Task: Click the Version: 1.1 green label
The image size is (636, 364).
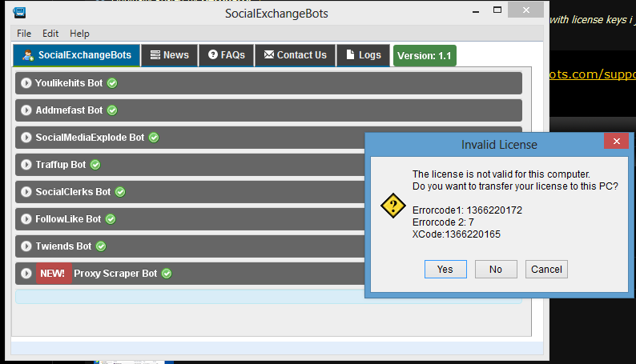Action: [x=425, y=55]
